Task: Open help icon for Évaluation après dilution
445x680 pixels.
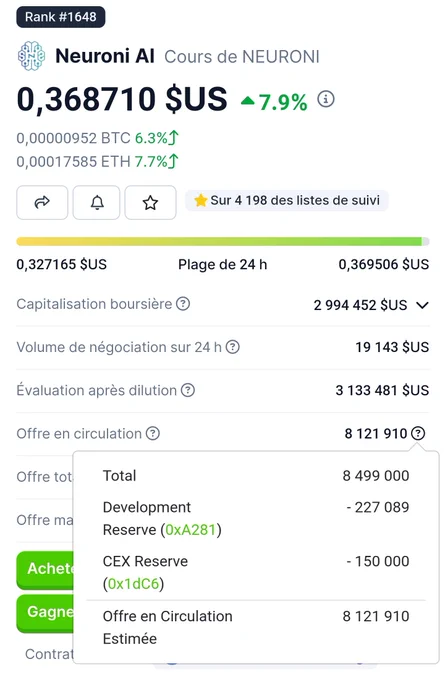Action: pos(188,390)
